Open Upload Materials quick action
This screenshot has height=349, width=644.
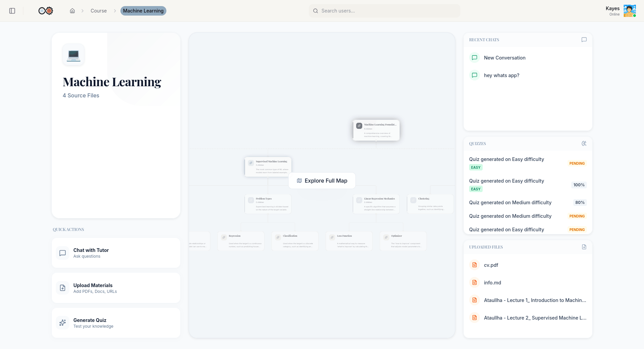[x=116, y=288]
